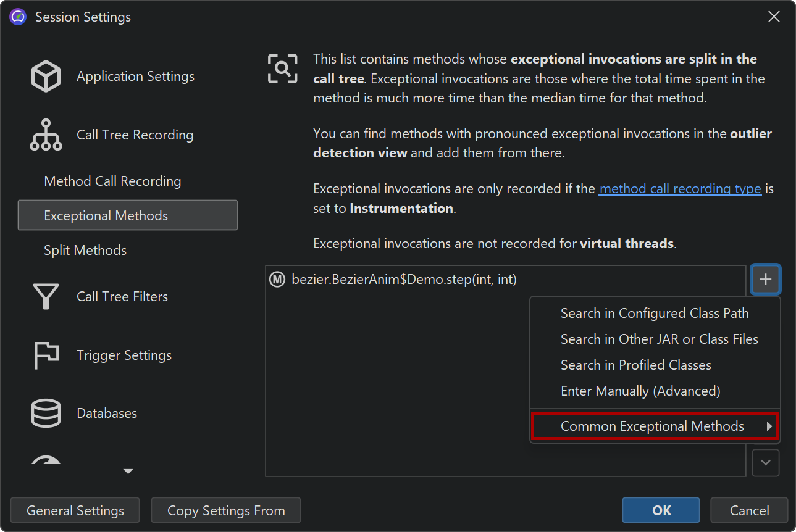Choose Search in Other JAR or Class Files
796x532 pixels.
coord(659,339)
